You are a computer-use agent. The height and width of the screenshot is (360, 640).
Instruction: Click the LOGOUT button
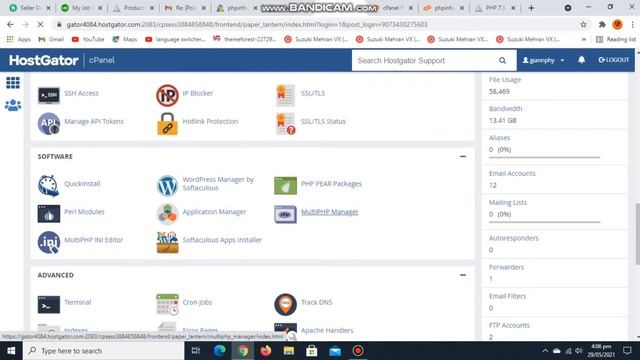614,60
